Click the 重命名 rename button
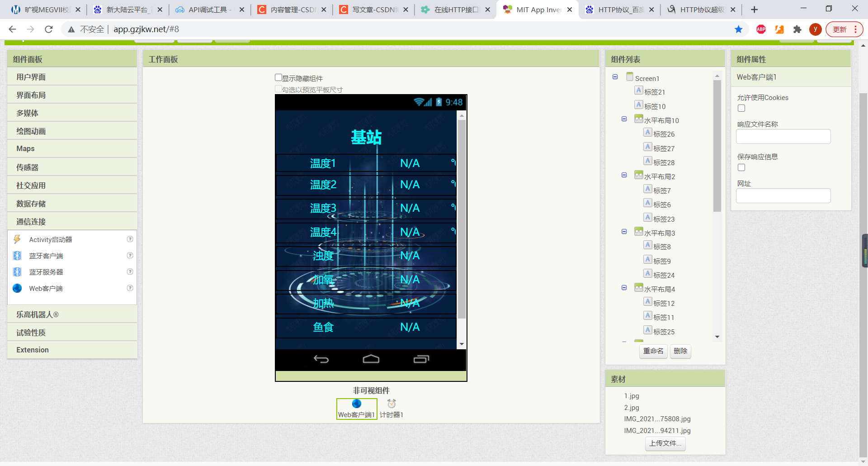 pos(653,351)
